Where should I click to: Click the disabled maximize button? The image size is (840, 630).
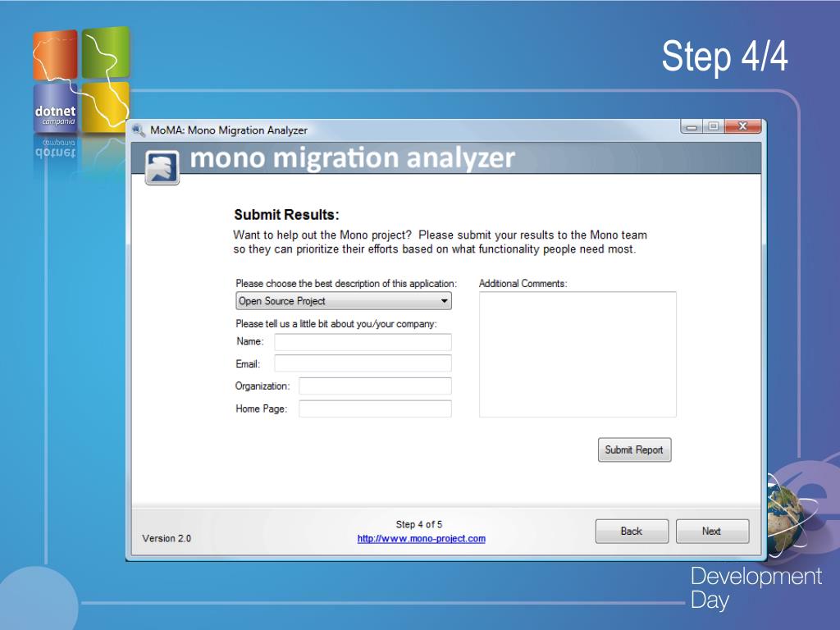(x=714, y=126)
